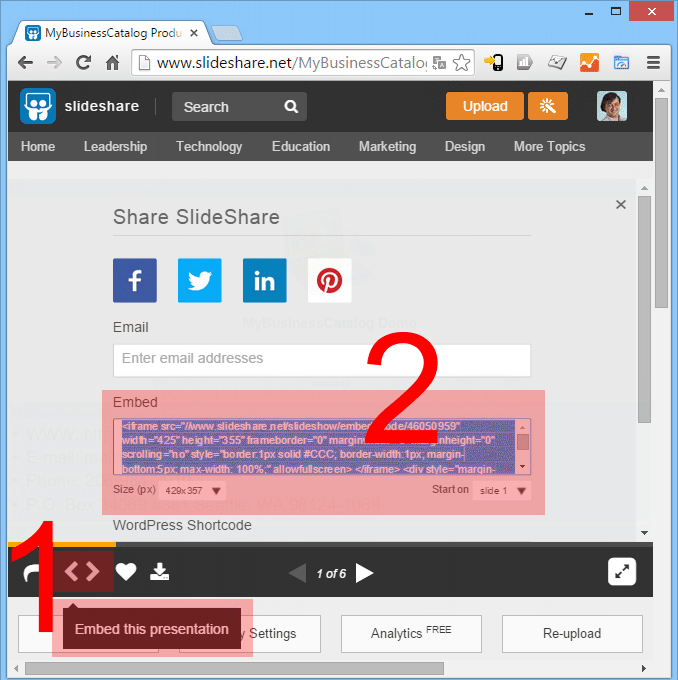Viewport: 678px width, 680px height.
Task: Go back using the browser back arrow
Action: (26, 63)
